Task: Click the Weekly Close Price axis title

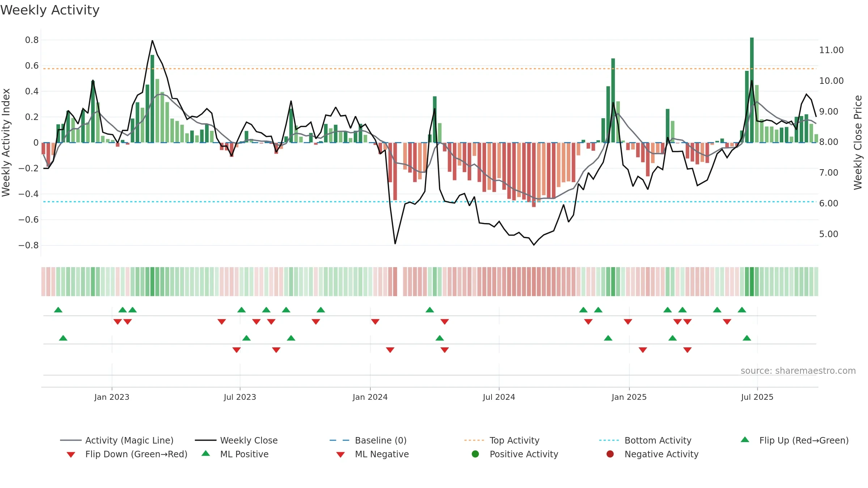Action: [x=858, y=142]
